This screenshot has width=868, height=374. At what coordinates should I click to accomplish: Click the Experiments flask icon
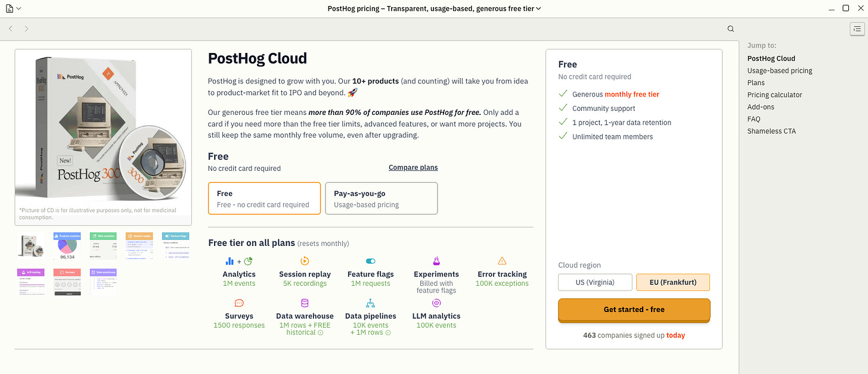pos(436,261)
